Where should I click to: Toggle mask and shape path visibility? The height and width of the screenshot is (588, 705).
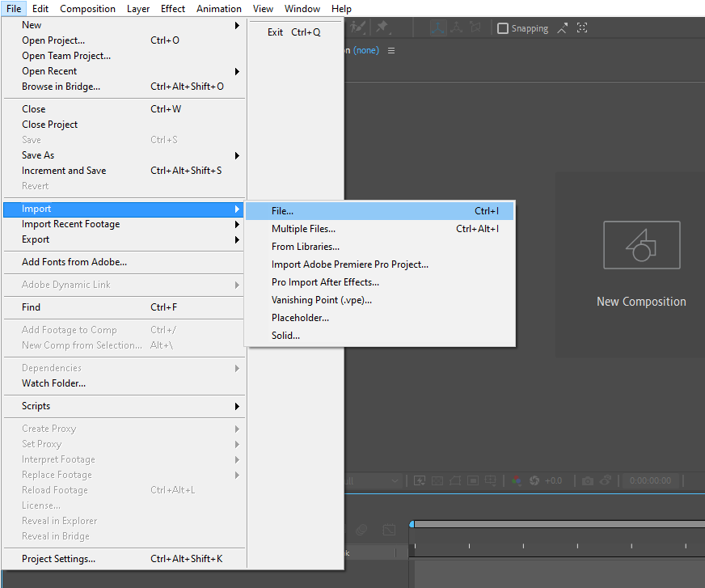click(x=455, y=481)
